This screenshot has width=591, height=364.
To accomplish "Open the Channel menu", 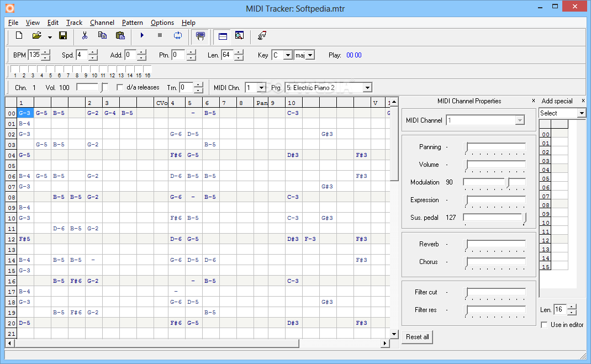I will pos(102,23).
